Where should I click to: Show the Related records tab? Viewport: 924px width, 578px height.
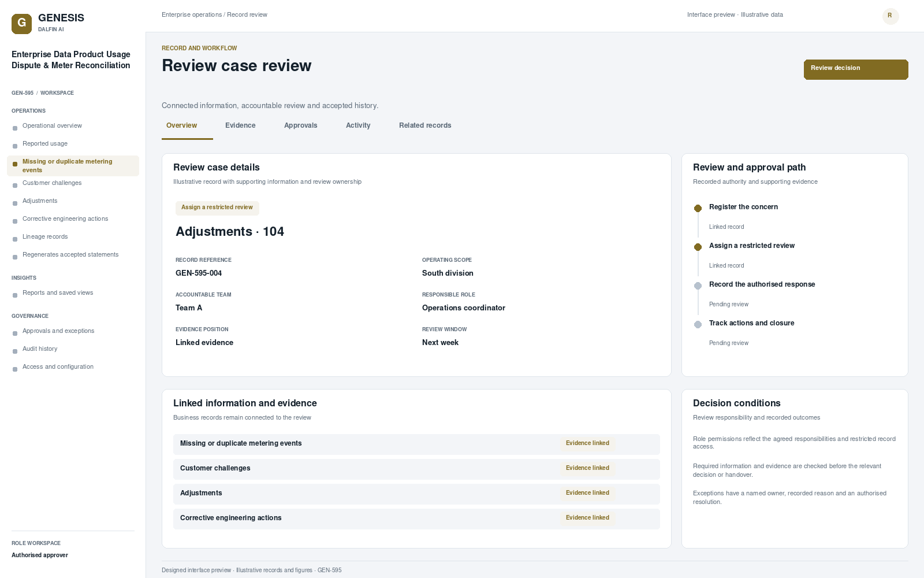coord(425,126)
